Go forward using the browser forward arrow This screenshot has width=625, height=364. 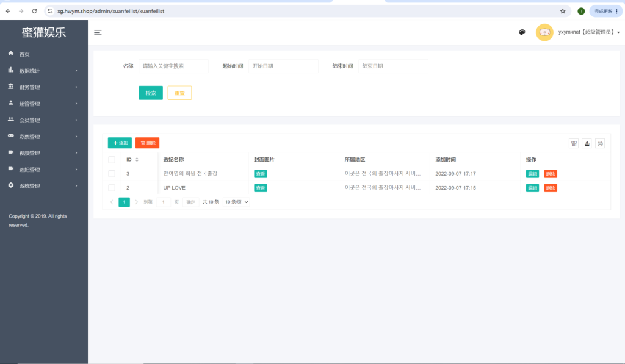click(21, 11)
